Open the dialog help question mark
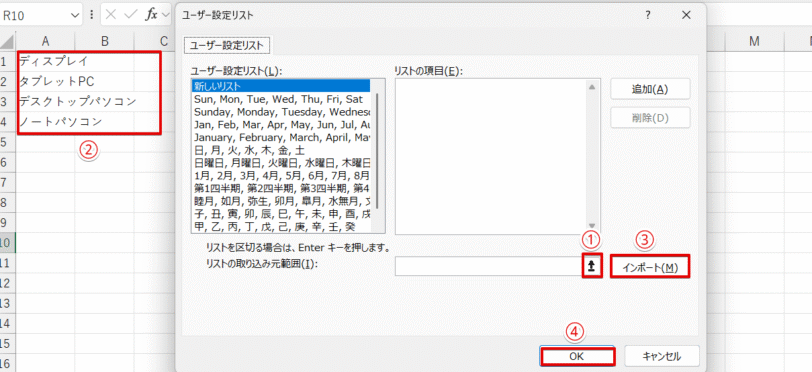This screenshot has height=372, width=812. [x=647, y=16]
